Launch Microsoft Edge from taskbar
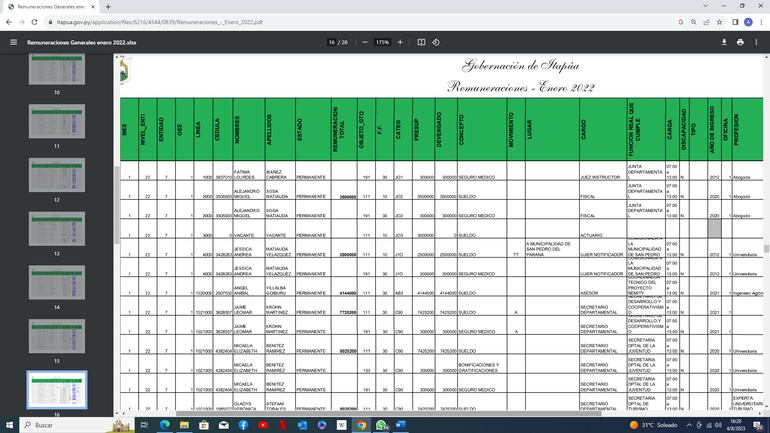Viewport: 770px width, 433px height. (165, 425)
